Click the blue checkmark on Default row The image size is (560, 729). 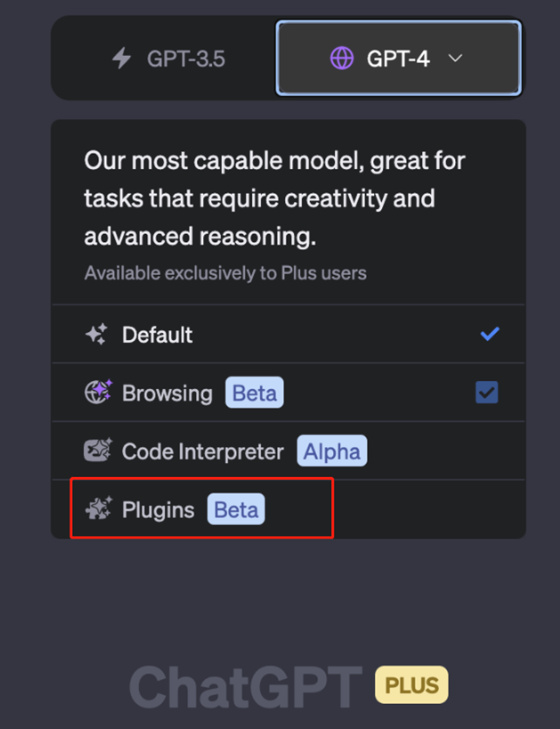coord(490,334)
